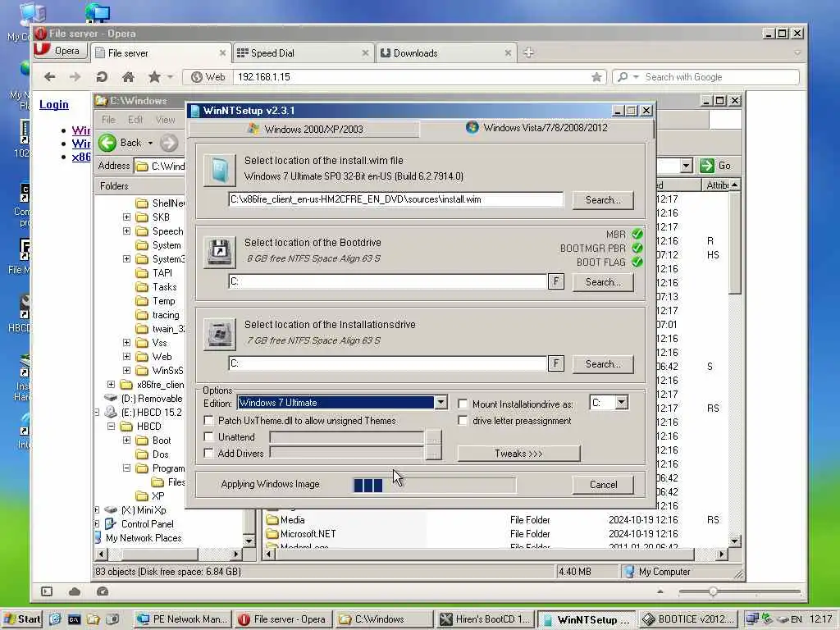Click the F button beside Installationsdrive field
The width and height of the screenshot is (840, 630).
(556, 363)
